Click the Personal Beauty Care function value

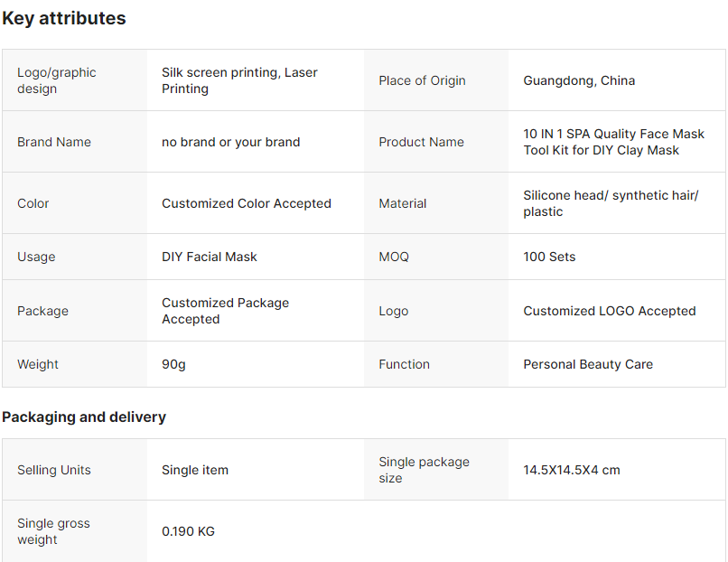pyautogui.click(x=587, y=364)
